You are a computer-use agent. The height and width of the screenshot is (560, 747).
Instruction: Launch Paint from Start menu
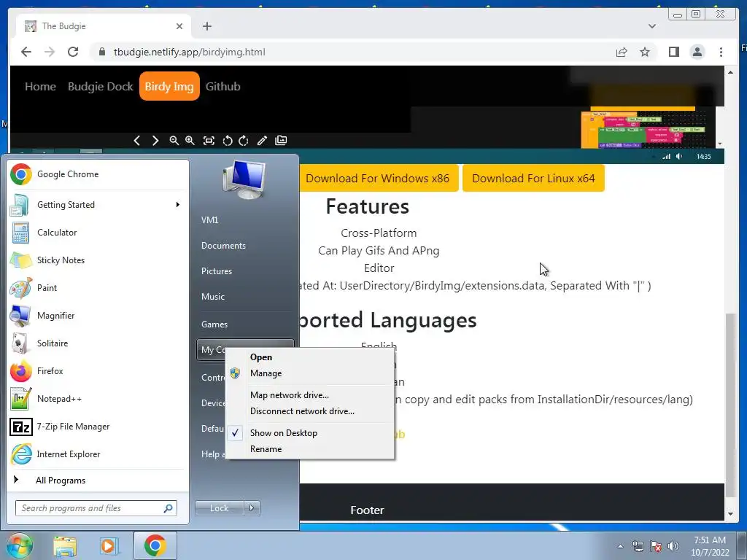[x=98, y=287]
